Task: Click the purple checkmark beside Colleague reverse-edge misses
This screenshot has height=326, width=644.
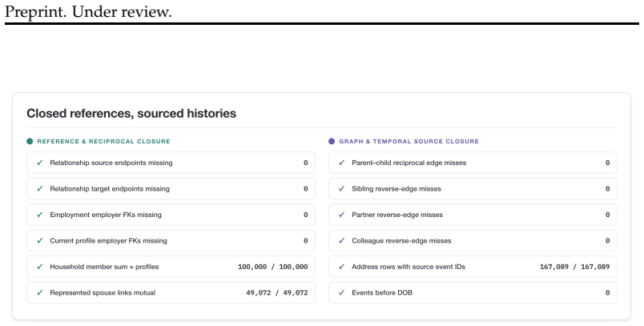Action: 342,240
